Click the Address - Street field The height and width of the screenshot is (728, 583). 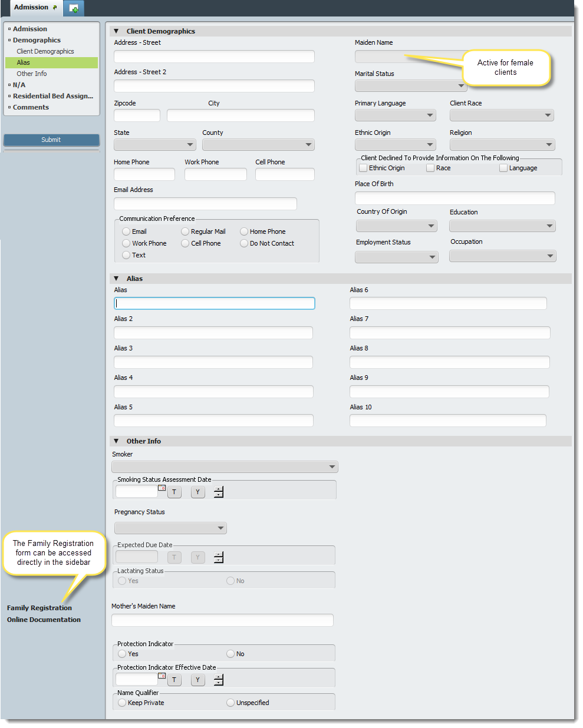(x=214, y=57)
